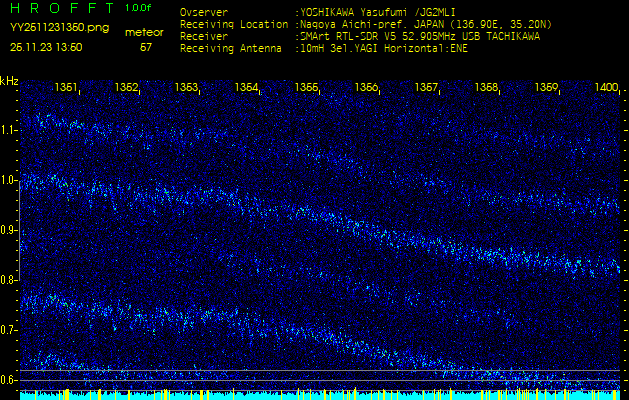Viewport: 629px width, 400px height.
Task: Click the 0.6 frequency axis label
Action: coord(9,379)
